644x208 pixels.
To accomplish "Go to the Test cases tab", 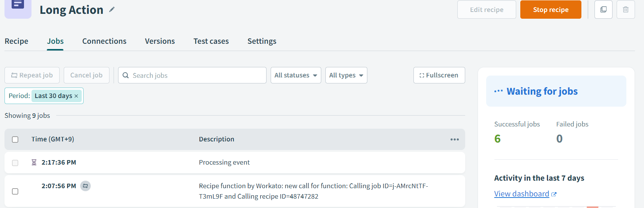I will [211, 41].
